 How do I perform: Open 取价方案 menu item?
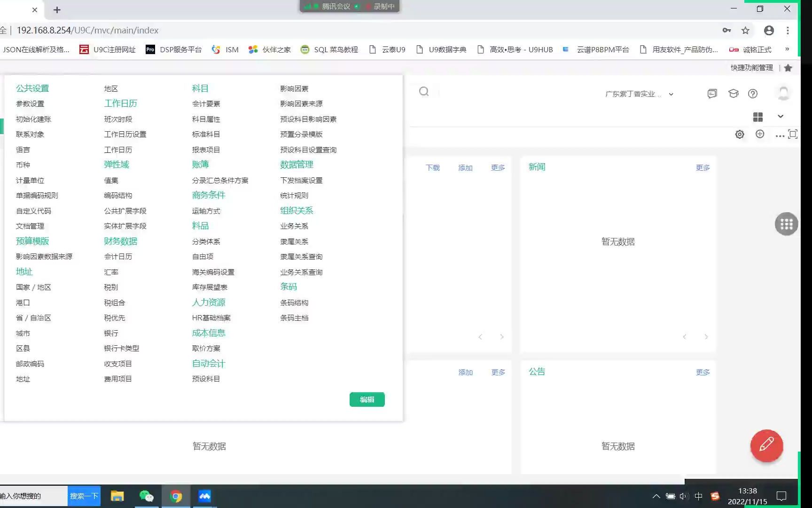click(x=206, y=349)
